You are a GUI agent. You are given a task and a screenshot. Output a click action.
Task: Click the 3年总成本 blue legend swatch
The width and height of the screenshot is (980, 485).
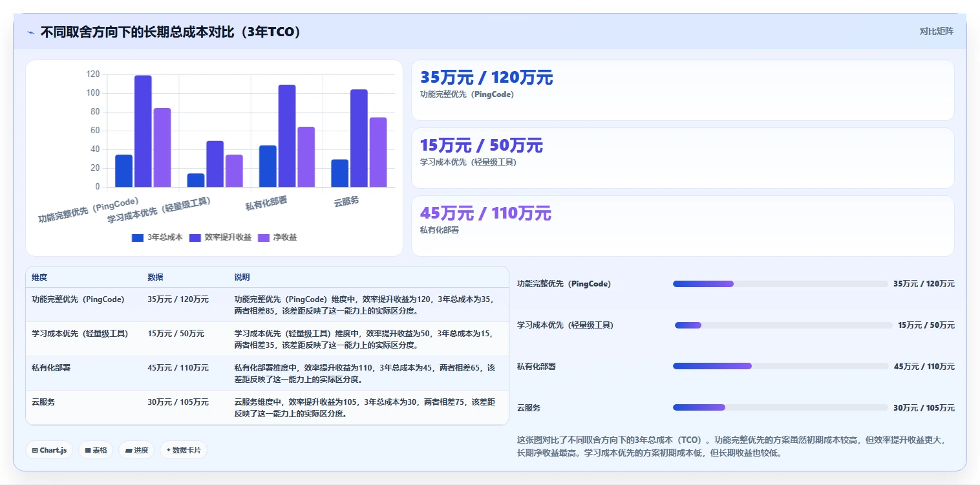coord(138,238)
